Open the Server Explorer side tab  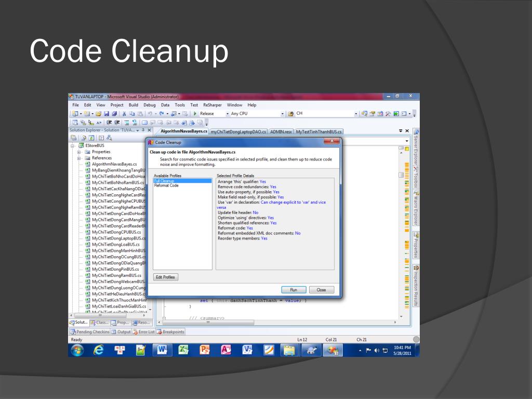(416, 147)
